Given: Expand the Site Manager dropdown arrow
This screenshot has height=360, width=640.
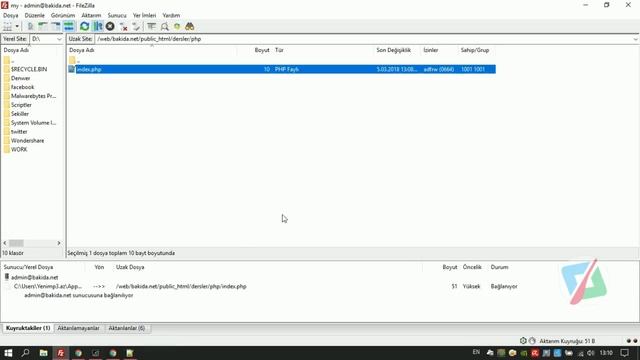Looking at the screenshot, I should [17, 27].
